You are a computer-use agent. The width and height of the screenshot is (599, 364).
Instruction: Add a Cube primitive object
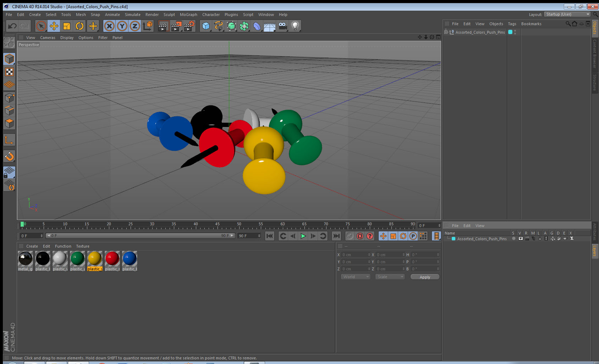pos(206,26)
